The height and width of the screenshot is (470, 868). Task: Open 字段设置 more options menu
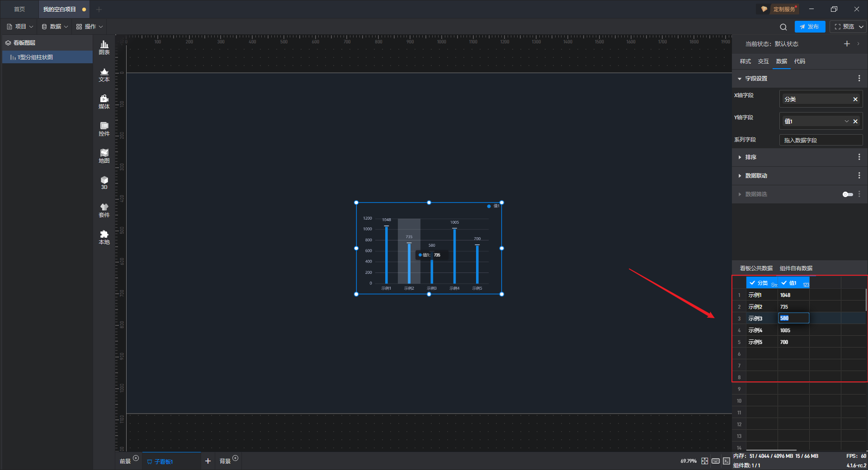(x=859, y=78)
